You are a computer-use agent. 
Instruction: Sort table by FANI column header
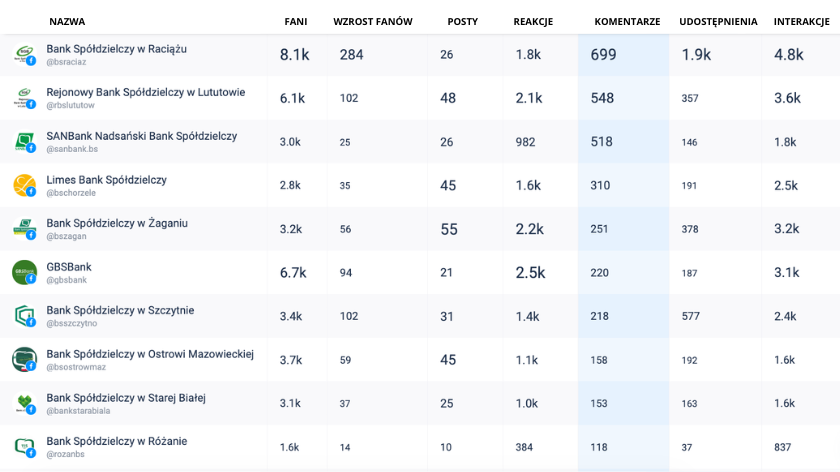(296, 21)
